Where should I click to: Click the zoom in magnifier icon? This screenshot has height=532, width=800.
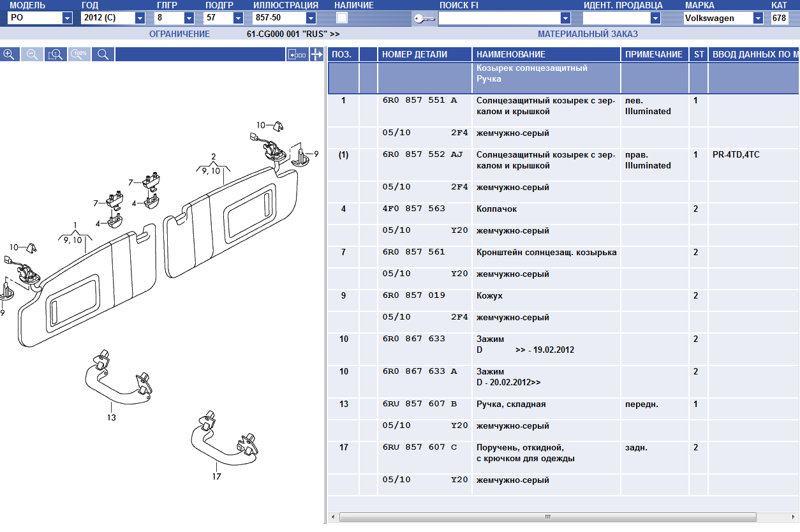pyautogui.click(x=9, y=55)
